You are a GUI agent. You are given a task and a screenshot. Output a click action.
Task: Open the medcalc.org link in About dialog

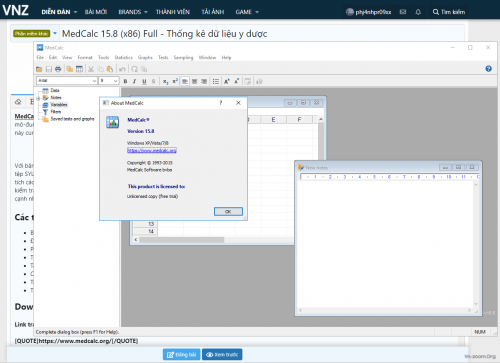(152, 151)
